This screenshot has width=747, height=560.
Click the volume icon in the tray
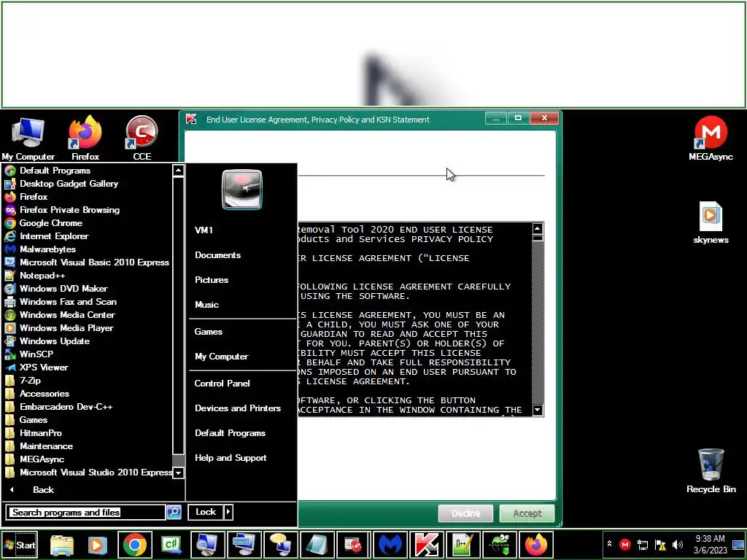coord(678,544)
